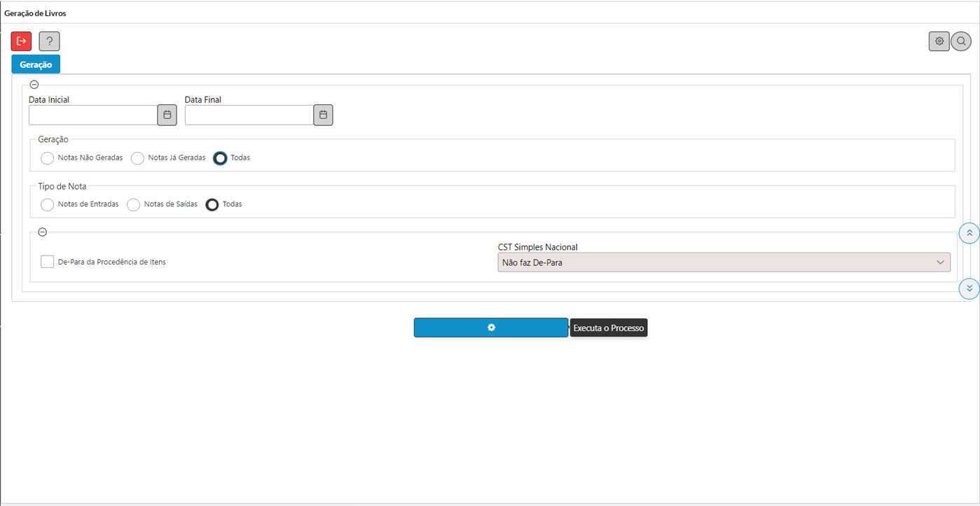Click the double chevron down button
The width and height of the screenshot is (980, 506).
(969, 288)
